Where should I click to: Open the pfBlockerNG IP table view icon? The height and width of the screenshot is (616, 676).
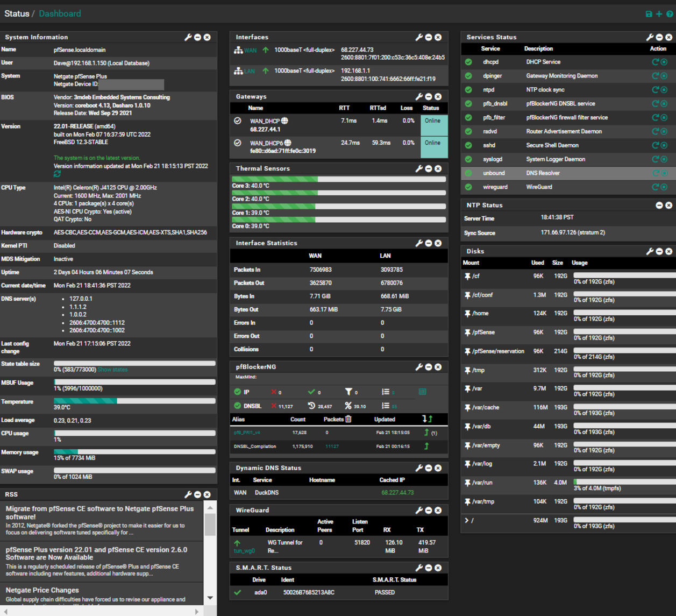click(422, 392)
